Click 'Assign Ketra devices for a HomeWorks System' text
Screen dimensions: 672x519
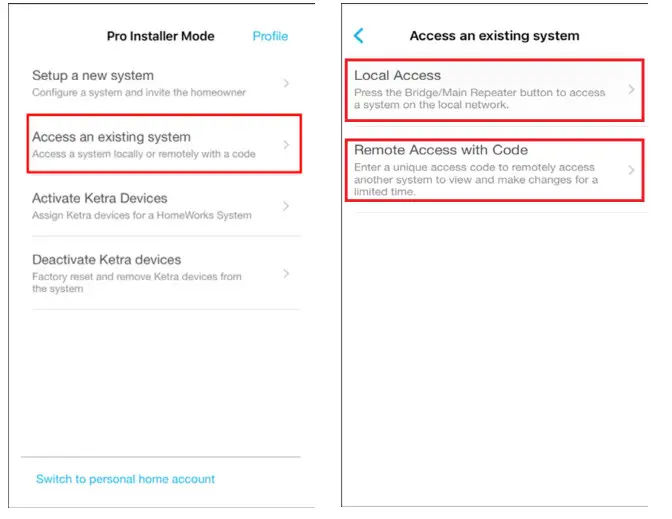pyautogui.click(x=142, y=215)
